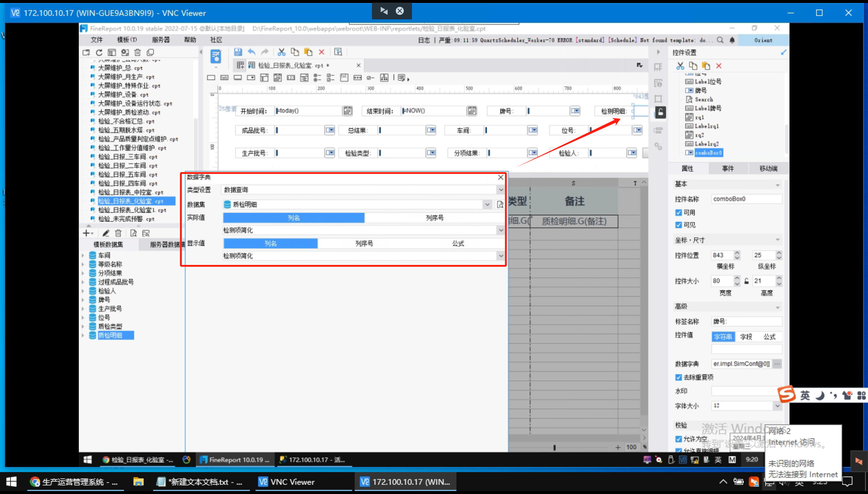Click the save icon in FineReport toolbar
Screen dimensions: 868x494
point(238,52)
